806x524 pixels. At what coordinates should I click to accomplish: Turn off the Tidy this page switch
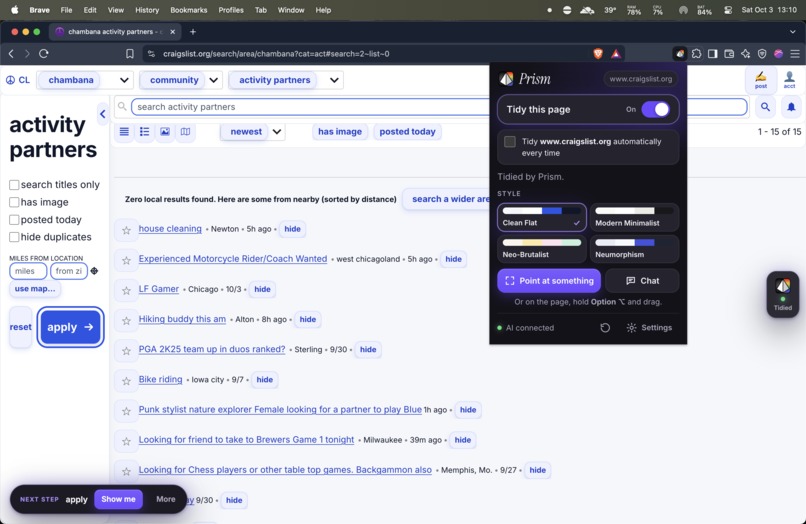tap(655, 110)
